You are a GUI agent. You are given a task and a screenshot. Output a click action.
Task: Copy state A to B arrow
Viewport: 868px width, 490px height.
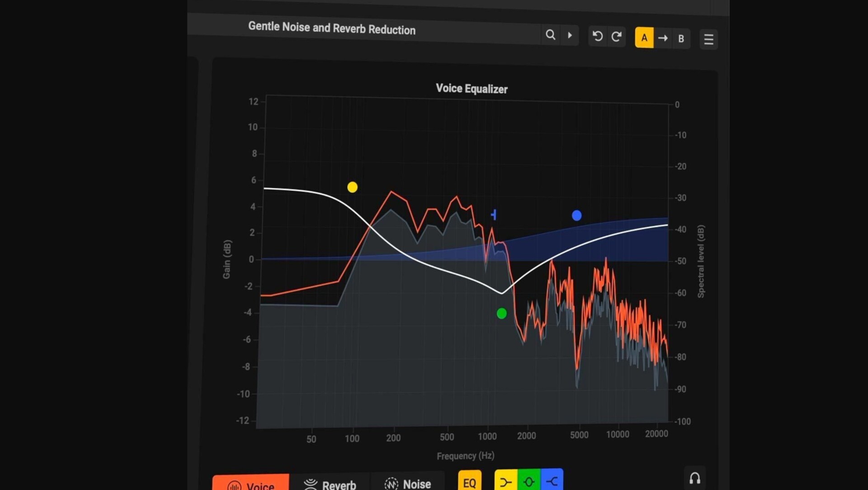coord(663,38)
